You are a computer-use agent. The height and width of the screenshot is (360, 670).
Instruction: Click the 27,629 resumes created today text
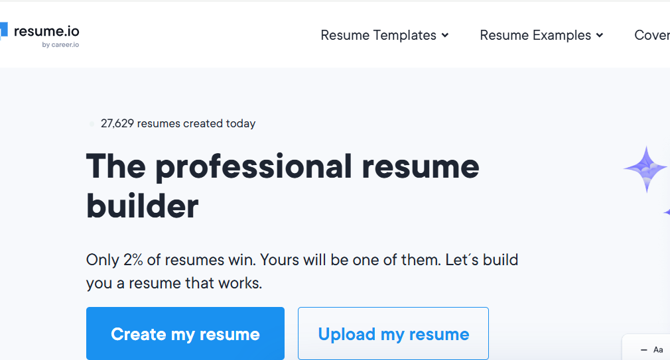(x=178, y=123)
